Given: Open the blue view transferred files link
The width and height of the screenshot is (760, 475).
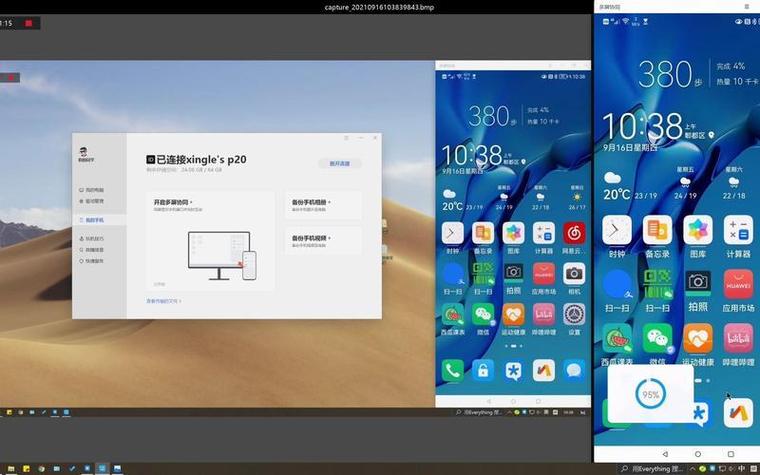Looking at the screenshot, I should pos(163,301).
